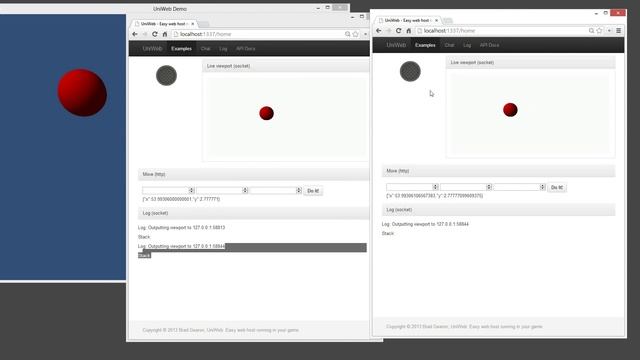This screenshot has height=360, width=640.
Task: Click UniWeb brand link in left browser navbar
Action: 152,49
